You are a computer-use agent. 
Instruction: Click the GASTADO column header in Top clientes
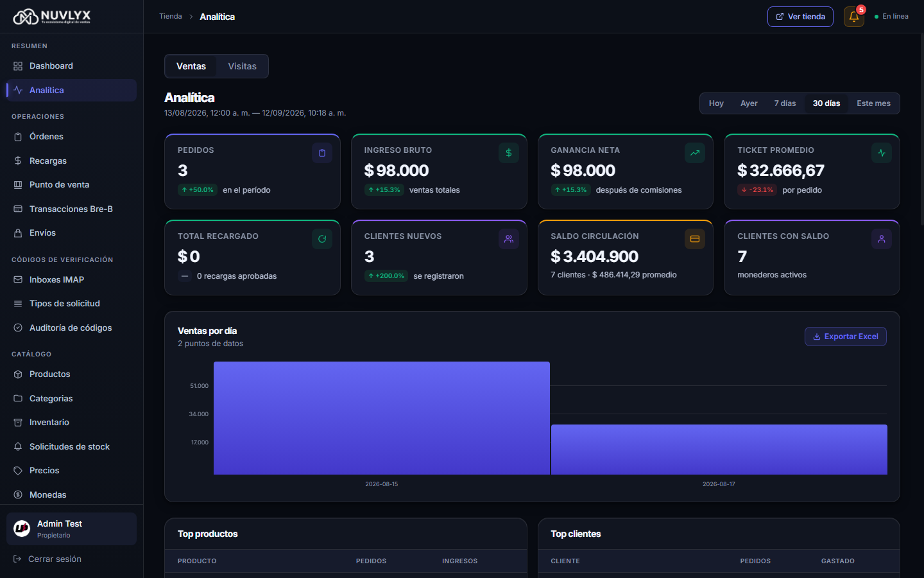(838, 561)
